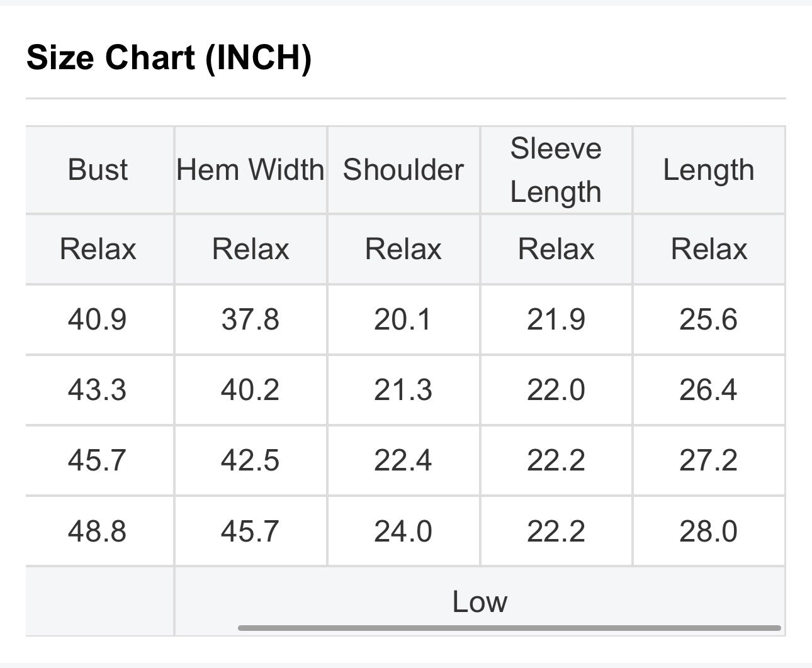Screen dimensions: 812x668
Task: Click the 42.5 hem width value
Action: click(x=251, y=460)
